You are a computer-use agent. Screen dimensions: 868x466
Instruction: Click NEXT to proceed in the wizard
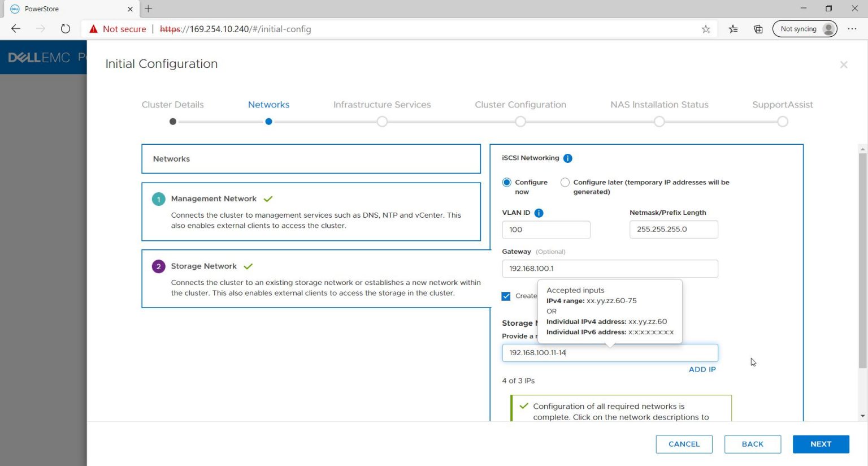pyautogui.click(x=821, y=444)
